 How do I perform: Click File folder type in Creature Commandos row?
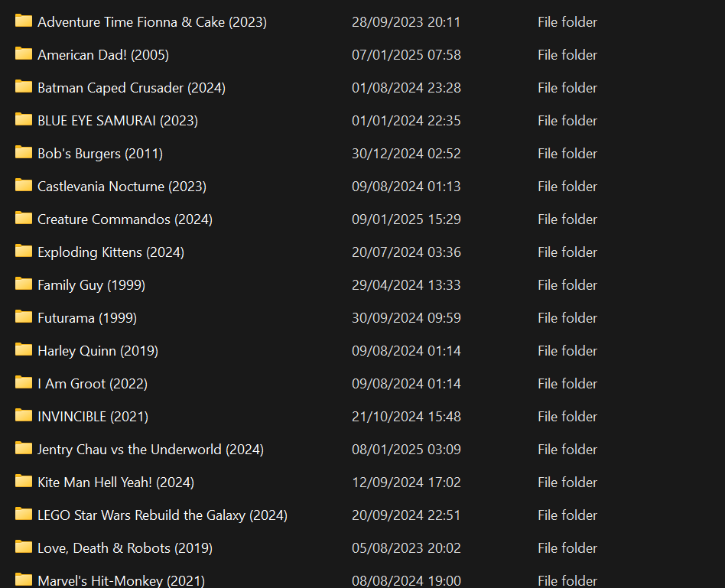pyautogui.click(x=567, y=219)
